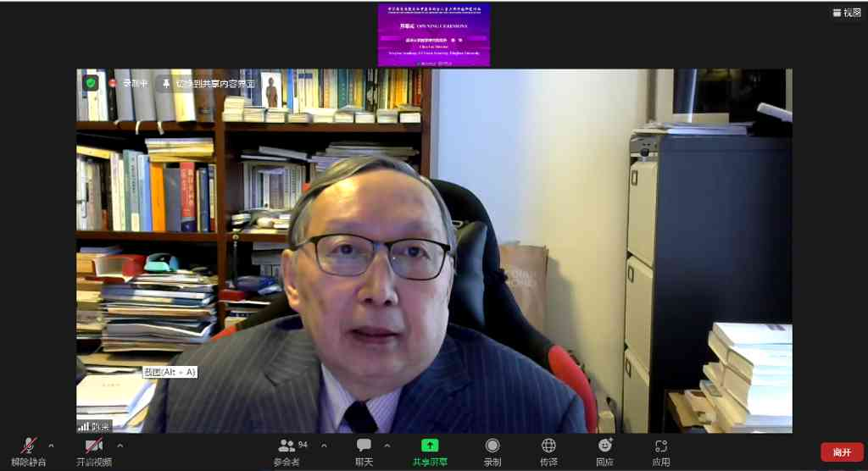Expand the video options arrow beside the camera

coord(120,446)
